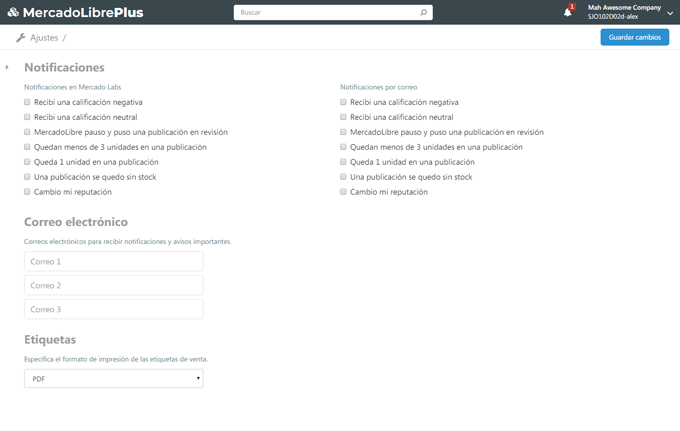The image size is (680, 431).
Task: Click the Ajustes wrench icon
Action: (x=20, y=37)
